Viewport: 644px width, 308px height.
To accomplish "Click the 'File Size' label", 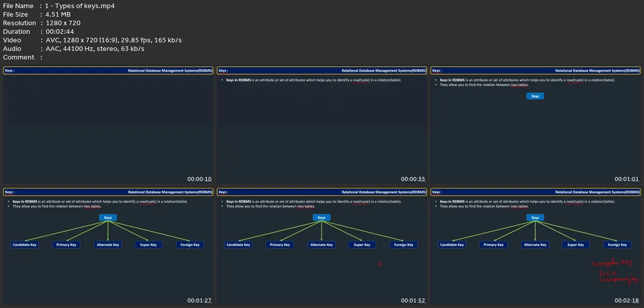I will pyautogui.click(x=16, y=15).
